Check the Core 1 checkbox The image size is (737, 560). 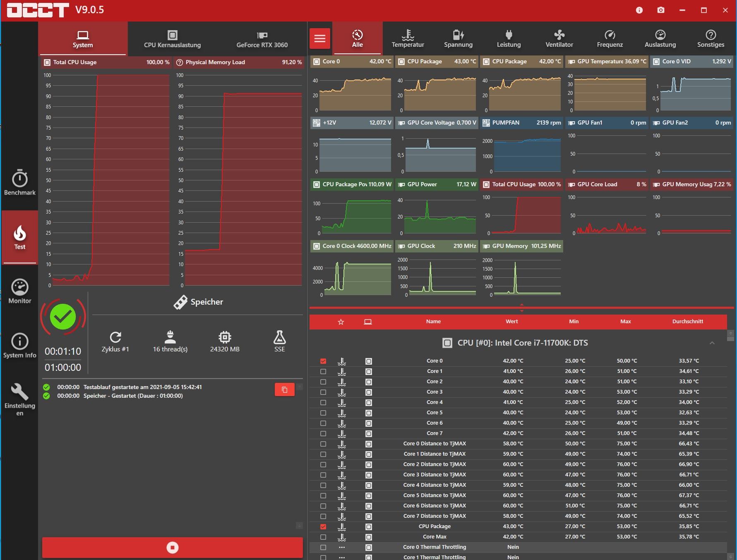(x=323, y=371)
